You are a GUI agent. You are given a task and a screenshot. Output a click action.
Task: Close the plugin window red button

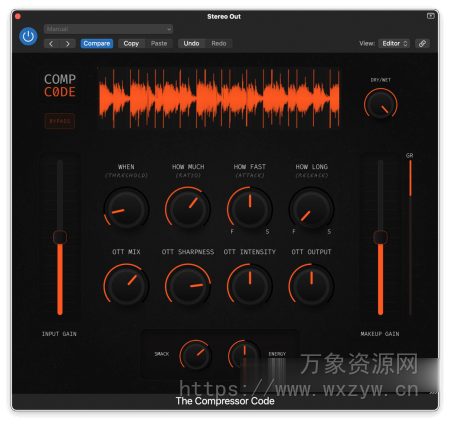(x=18, y=16)
